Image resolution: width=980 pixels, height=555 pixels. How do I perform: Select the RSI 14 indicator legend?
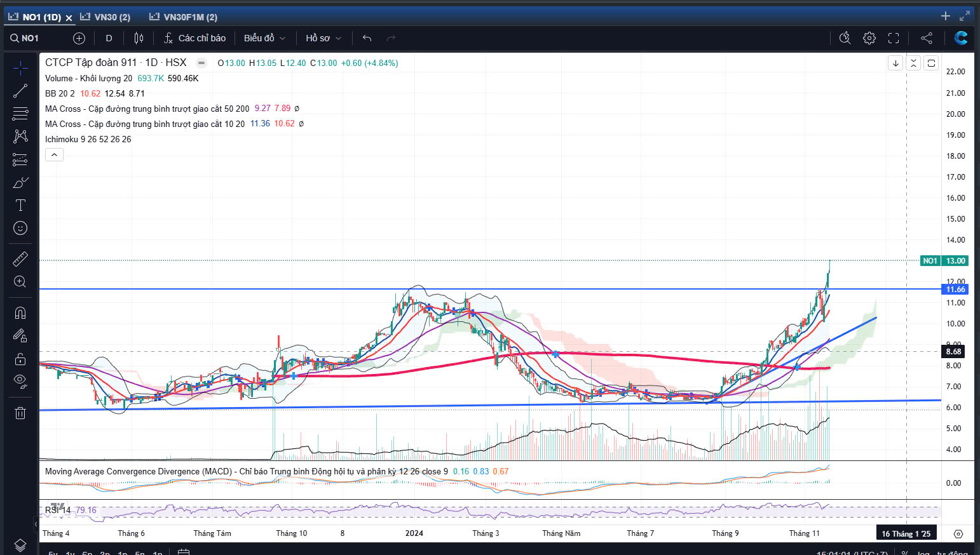pos(58,510)
